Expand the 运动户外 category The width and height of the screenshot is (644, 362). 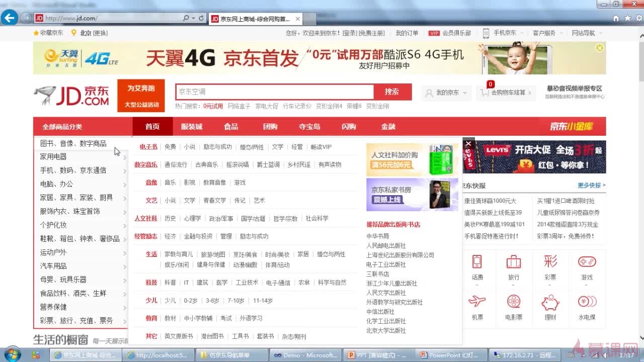(80, 252)
